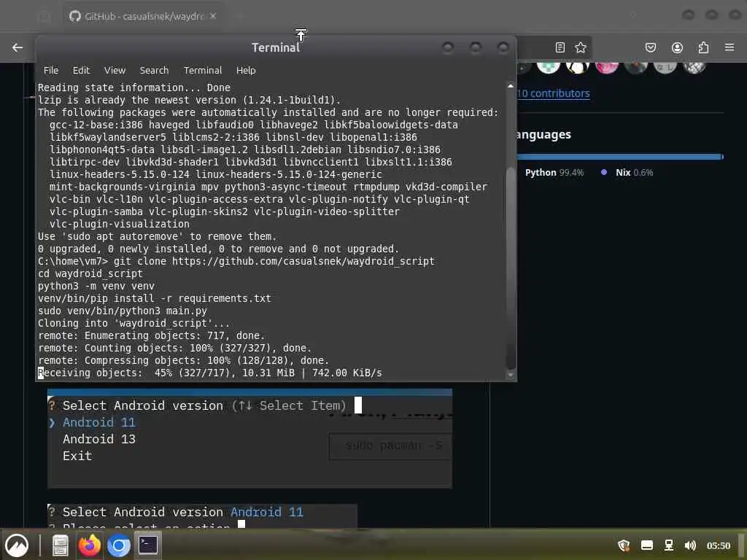Click the Nix 0.6% language entry
Viewport: 747px width, 560px height.
(x=634, y=172)
